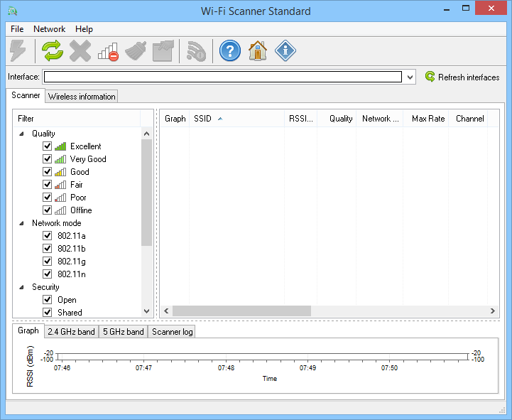Sort by the Quality column header
The height and width of the screenshot is (420, 512).
pos(337,119)
